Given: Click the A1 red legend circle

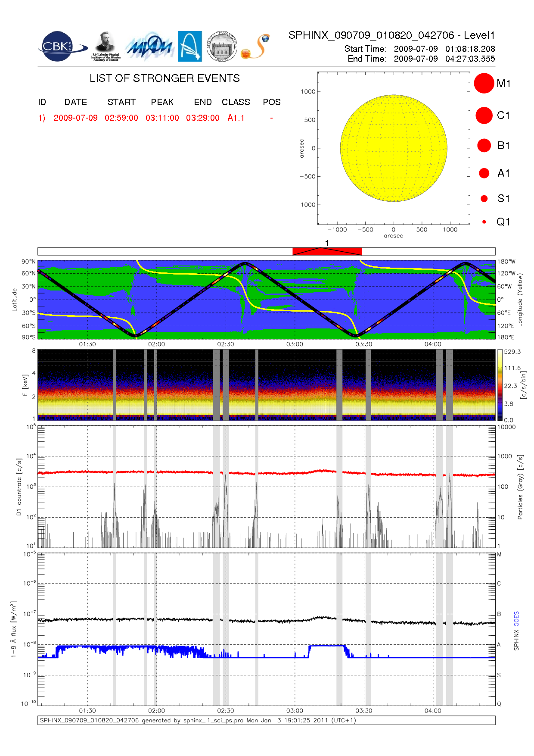Looking at the screenshot, I should (484, 173).
